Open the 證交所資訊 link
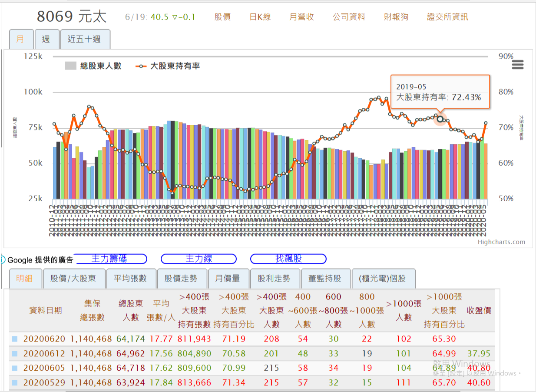536x392 pixels. 447,17
